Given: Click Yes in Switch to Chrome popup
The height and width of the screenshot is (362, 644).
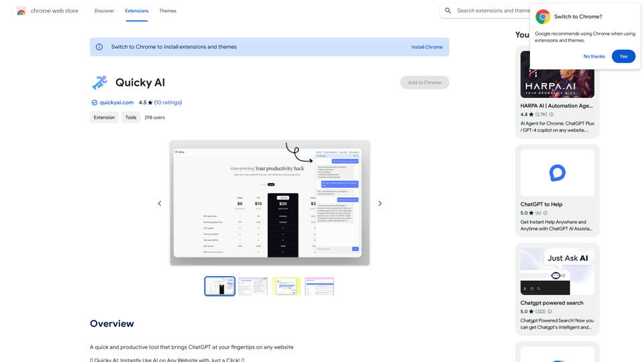Looking at the screenshot, I should (623, 56).
